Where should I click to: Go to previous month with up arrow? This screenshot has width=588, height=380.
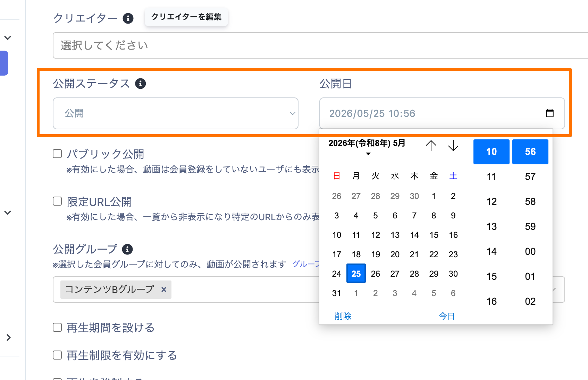coord(431,146)
